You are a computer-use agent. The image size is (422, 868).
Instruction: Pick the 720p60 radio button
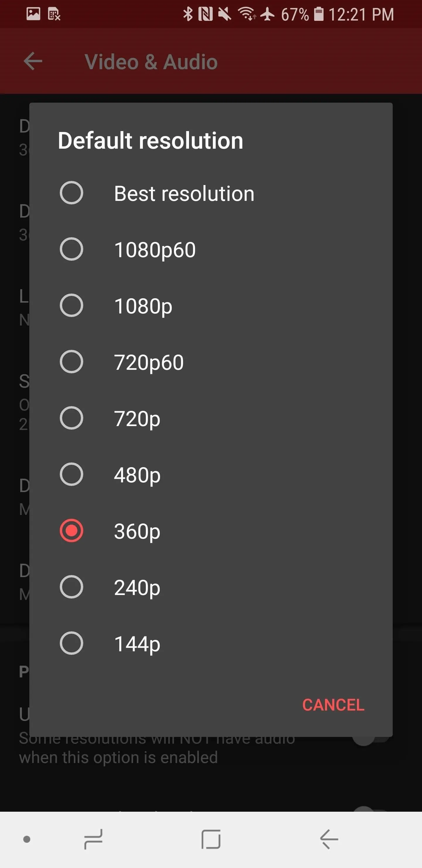pyautogui.click(x=72, y=362)
